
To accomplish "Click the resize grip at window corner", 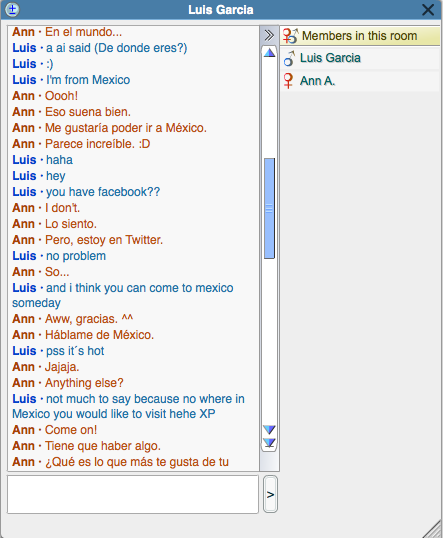I will pyautogui.click(x=433, y=529).
